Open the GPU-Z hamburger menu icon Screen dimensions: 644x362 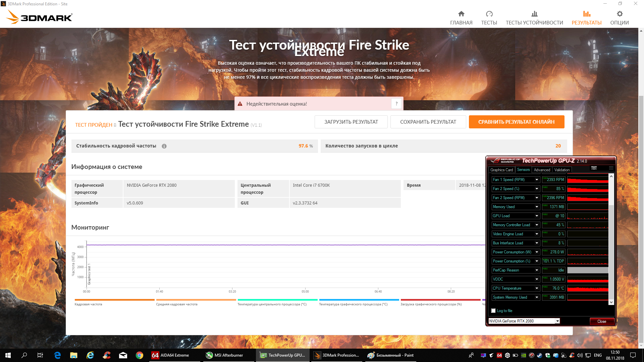click(x=611, y=168)
